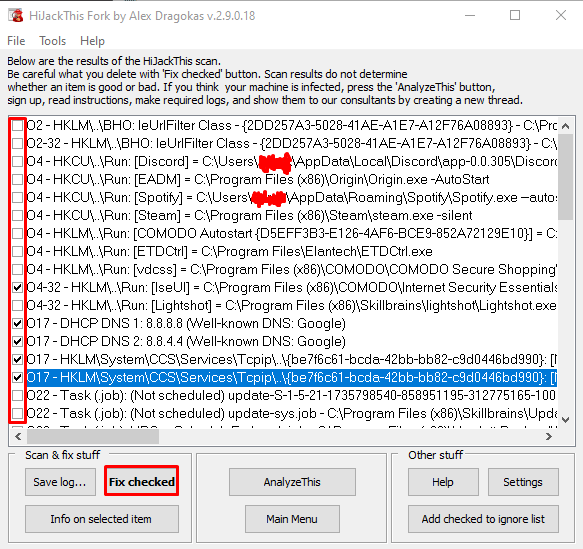Tick the checkbox for Discord Run entry
Screen dimensions: 583x549
coord(17,162)
